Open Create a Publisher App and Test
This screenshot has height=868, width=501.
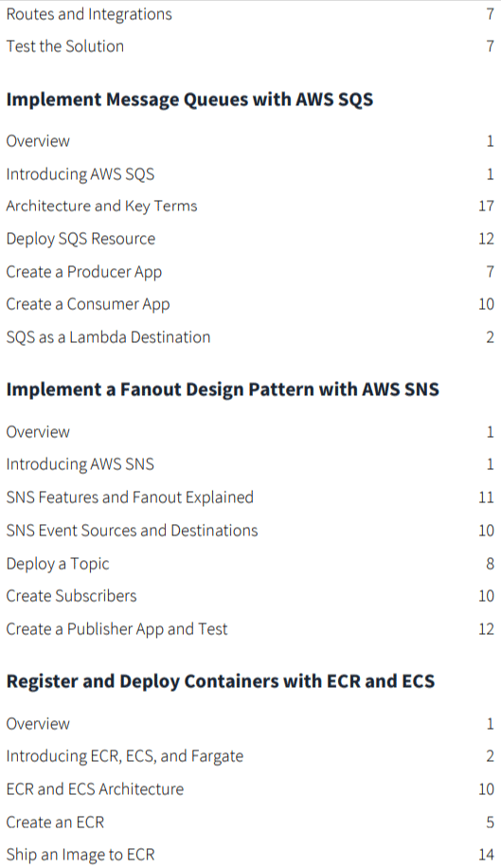pyautogui.click(x=116, y=629)
